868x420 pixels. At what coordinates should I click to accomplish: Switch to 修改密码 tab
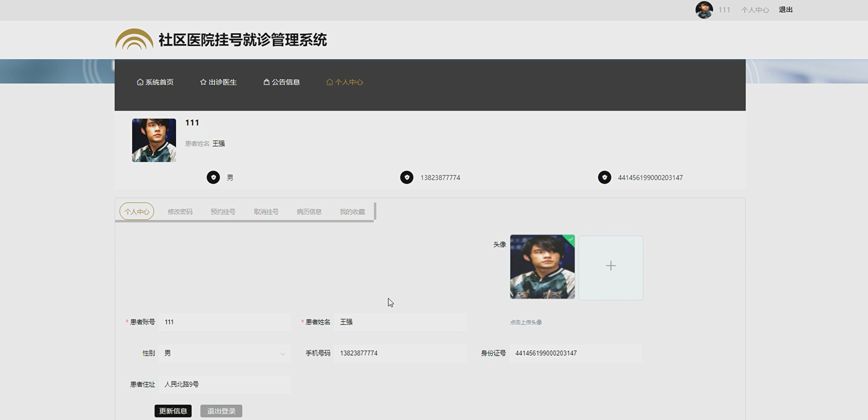(180, 212)
